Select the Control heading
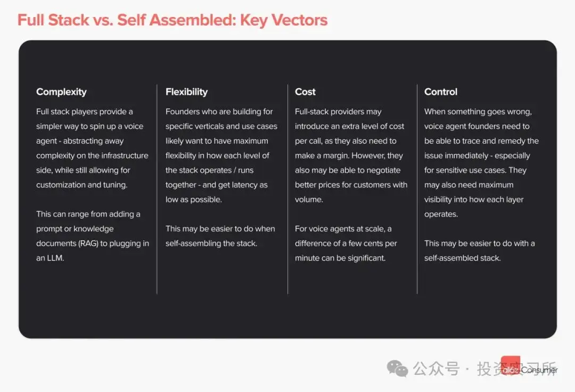Screen dimensions: 575x392 tap(440, 92)
